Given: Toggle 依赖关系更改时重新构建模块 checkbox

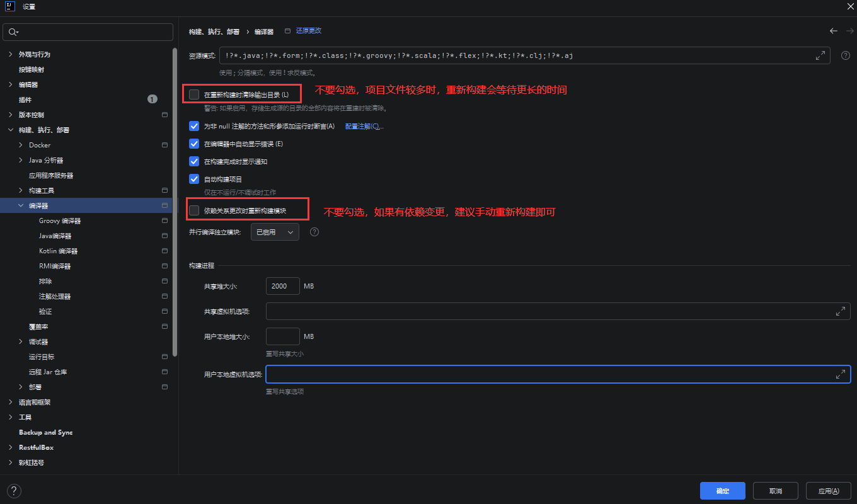Looking at the screenshot, I should tap(194, 210).
